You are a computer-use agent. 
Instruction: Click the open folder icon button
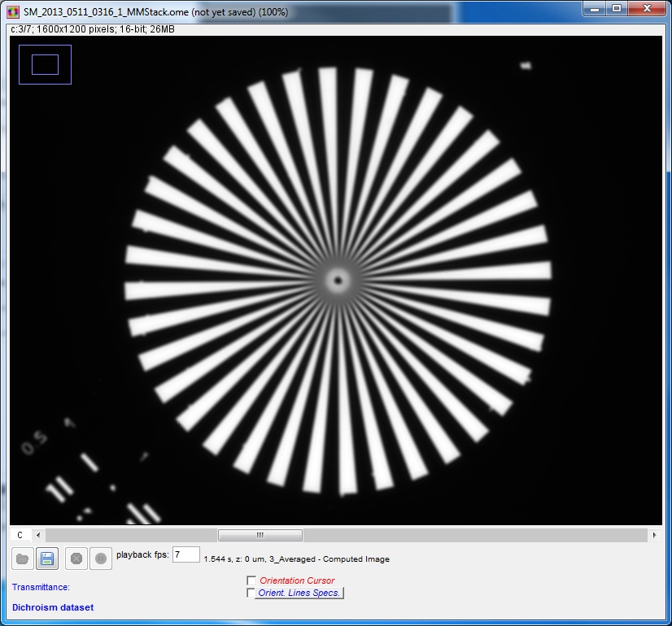[x=22, y=559]
